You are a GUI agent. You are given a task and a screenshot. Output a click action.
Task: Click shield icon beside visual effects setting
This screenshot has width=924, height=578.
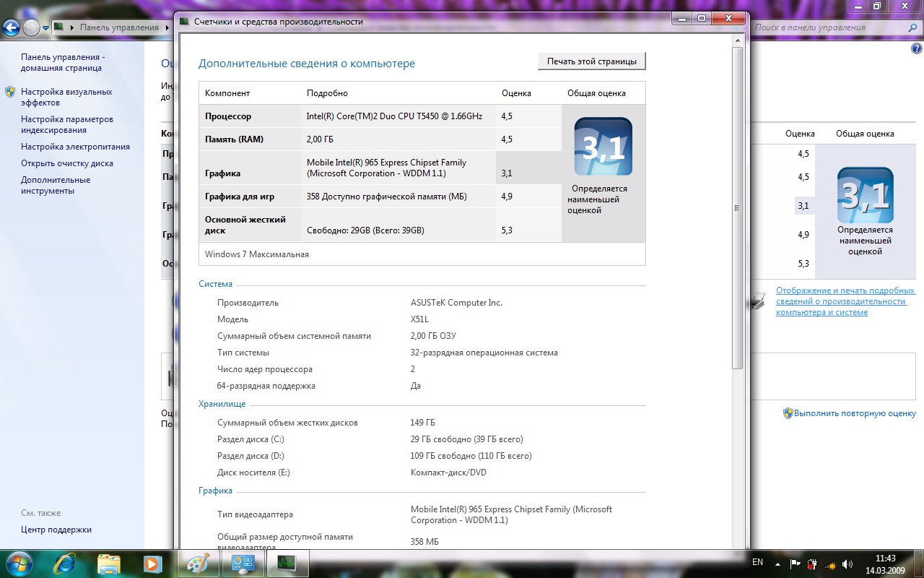click(x=10, y=92)
